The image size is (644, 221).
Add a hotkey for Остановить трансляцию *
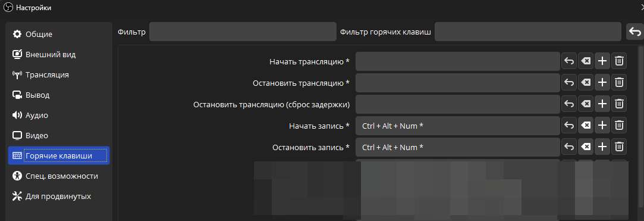(x=602, y=83)
